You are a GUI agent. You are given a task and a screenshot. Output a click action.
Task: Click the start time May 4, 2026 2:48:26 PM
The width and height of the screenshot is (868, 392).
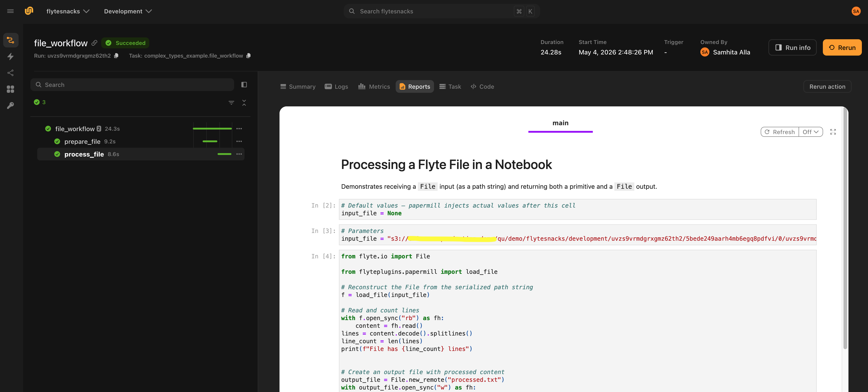[616, 52]
